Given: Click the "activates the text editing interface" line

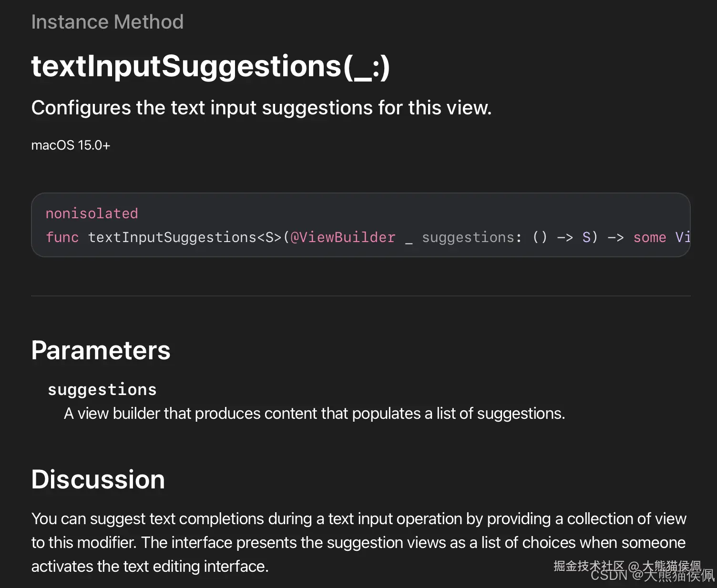Looking at the screenshot, I should (x=150, y=566).
